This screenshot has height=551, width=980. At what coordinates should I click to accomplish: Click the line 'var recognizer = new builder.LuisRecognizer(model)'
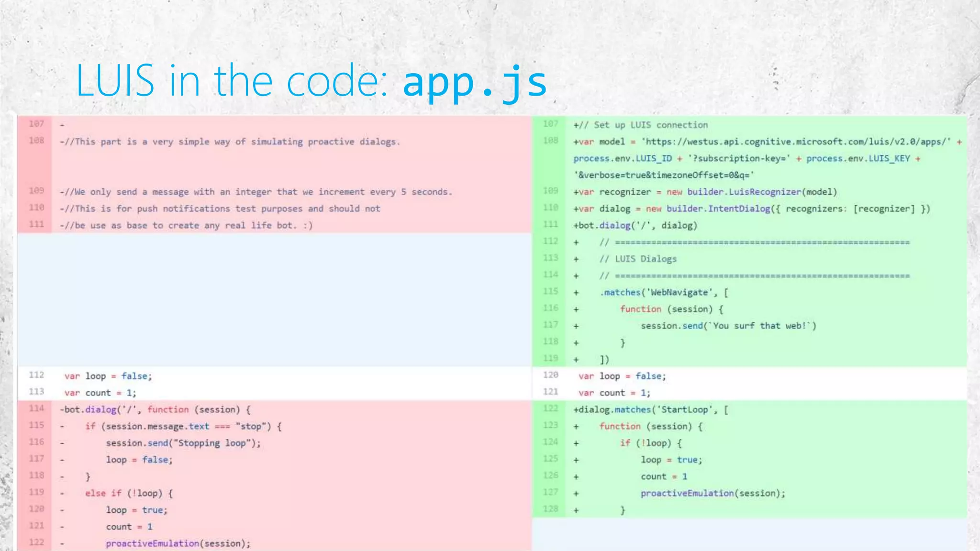[x=705, y=192]
